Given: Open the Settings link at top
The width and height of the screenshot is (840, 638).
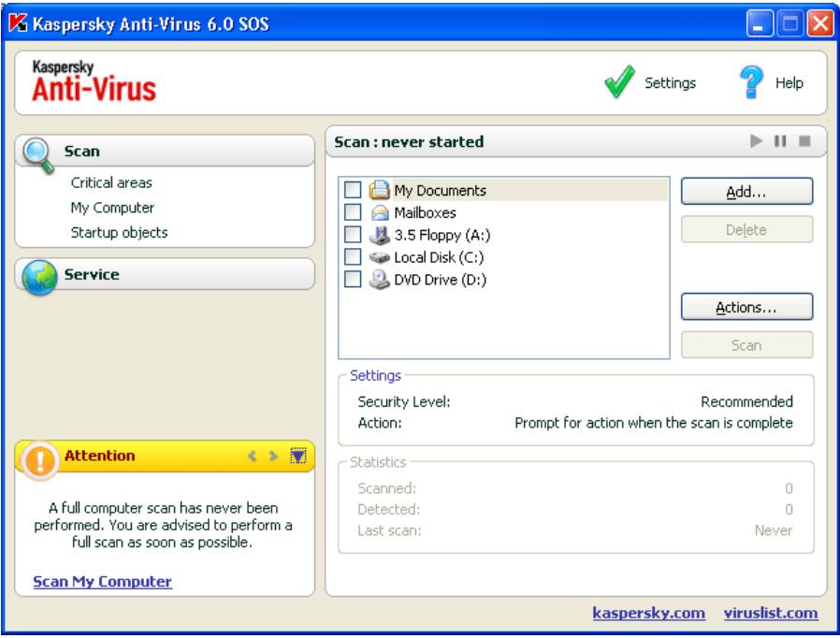Looking at the screenshot, I should (x=670, y=83).
